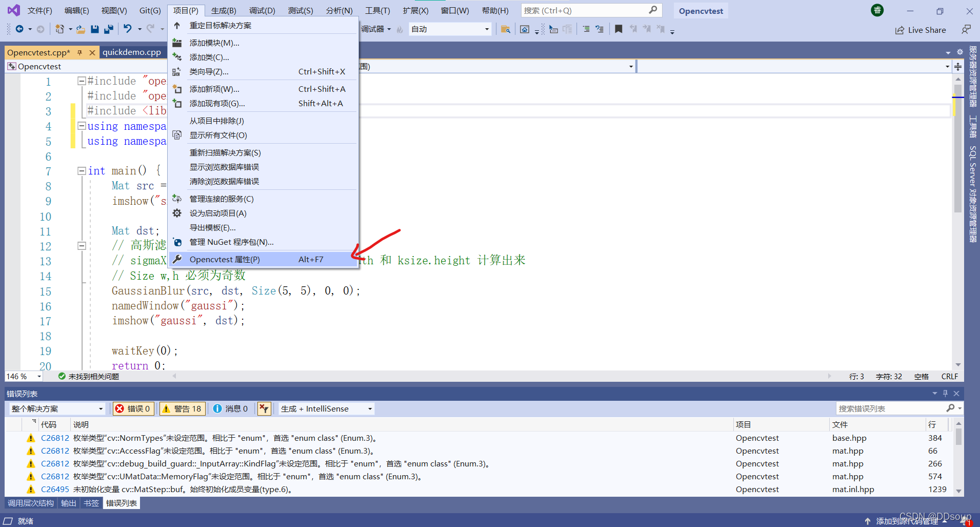Image resolution: width=980 pixels, height=527 pixels.
Task: Choose 显示所有文件(O) menu entry
Action: [x=263, y=135]
